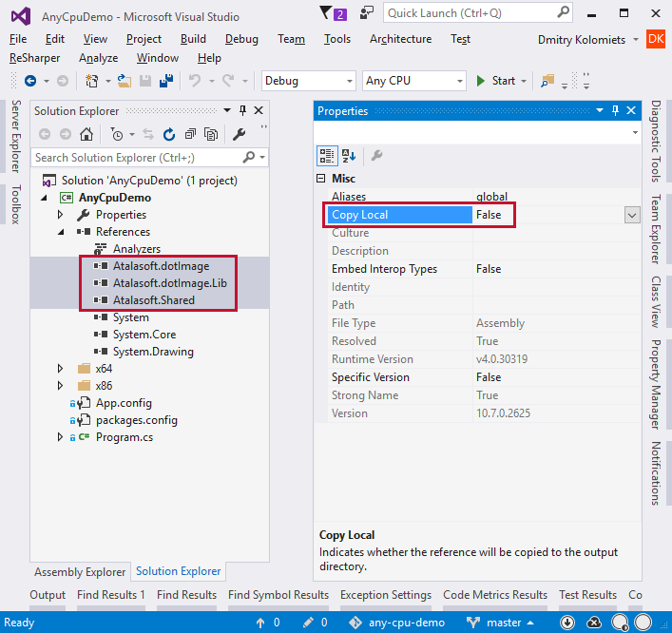Open the master branch selector in status bar

(x=500, y=623)
